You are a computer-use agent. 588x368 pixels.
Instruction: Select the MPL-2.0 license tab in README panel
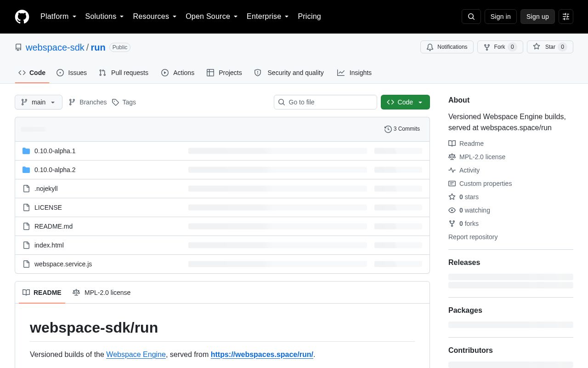102,293
